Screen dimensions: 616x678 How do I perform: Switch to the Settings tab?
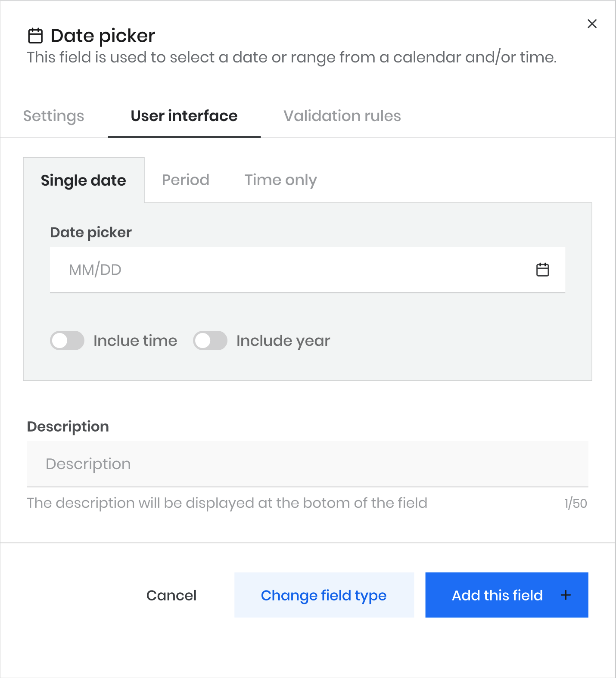[x=54, y=116]
